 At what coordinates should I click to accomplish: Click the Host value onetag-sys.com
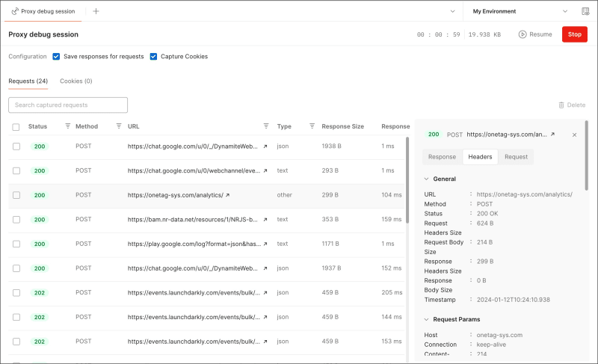tap(499, 335)
